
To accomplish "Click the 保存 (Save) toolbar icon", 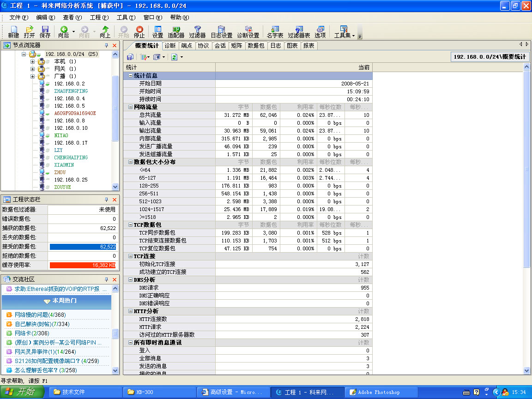I will 45,31.
